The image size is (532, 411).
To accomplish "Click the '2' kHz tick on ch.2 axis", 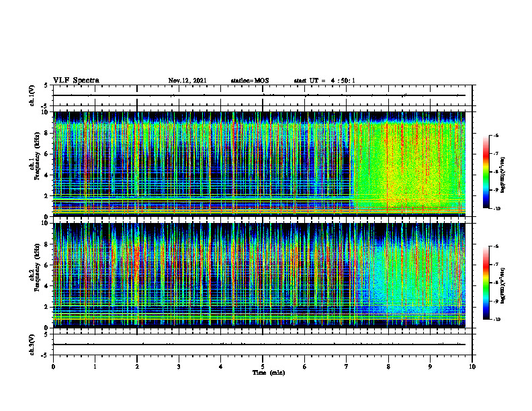I will [x=47, y=307].
